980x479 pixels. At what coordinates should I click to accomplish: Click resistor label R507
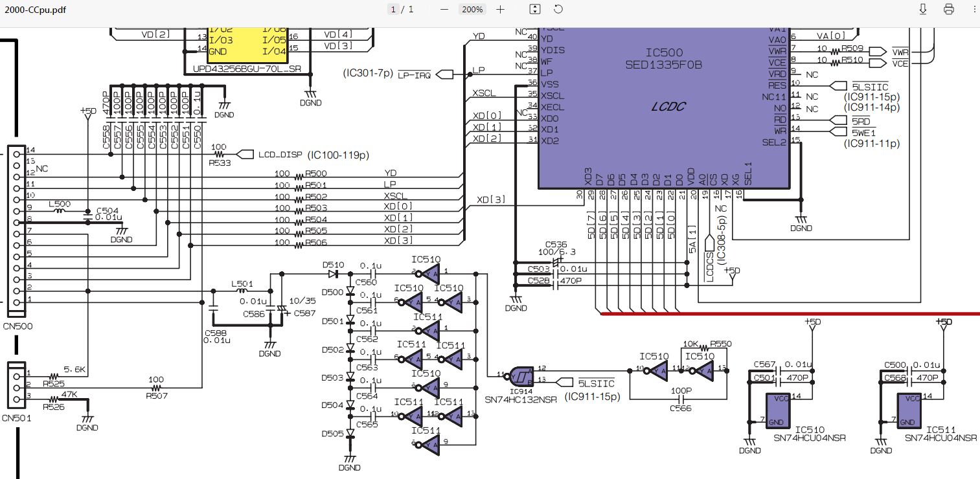pyautogui.click(x=155, y=395)
